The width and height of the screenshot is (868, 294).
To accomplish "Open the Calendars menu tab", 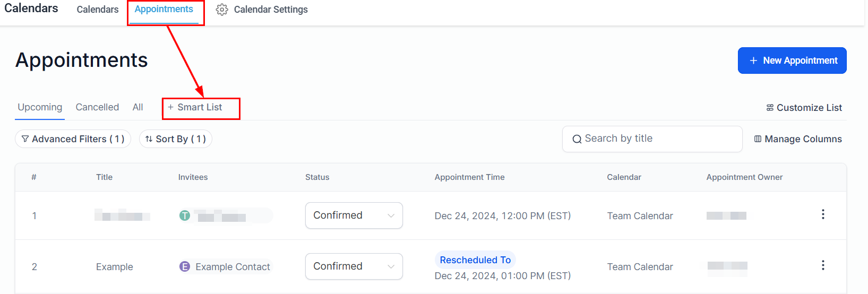I will coord(98,10).
